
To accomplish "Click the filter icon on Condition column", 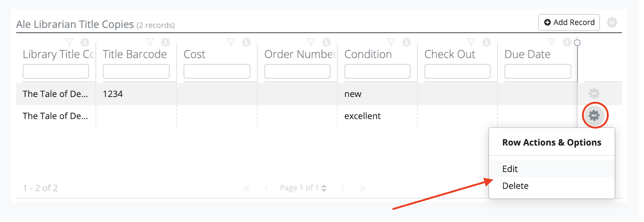I will (391, 42).
